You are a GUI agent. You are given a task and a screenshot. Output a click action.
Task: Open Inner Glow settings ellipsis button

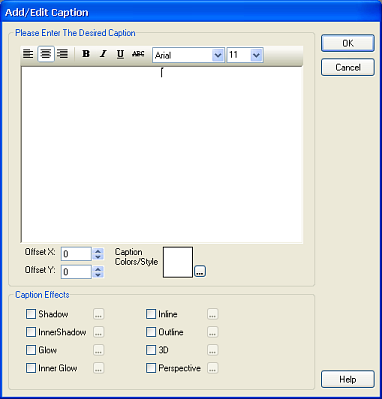pos(98,368)
